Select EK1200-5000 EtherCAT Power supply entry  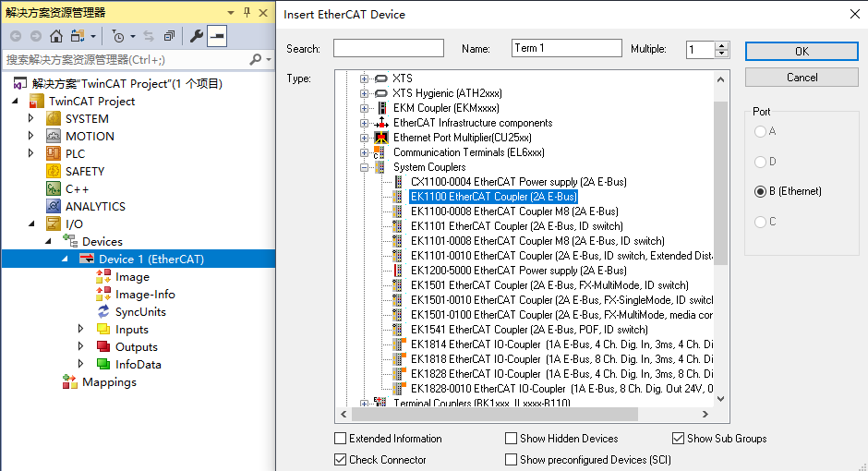tap(519, 270)
